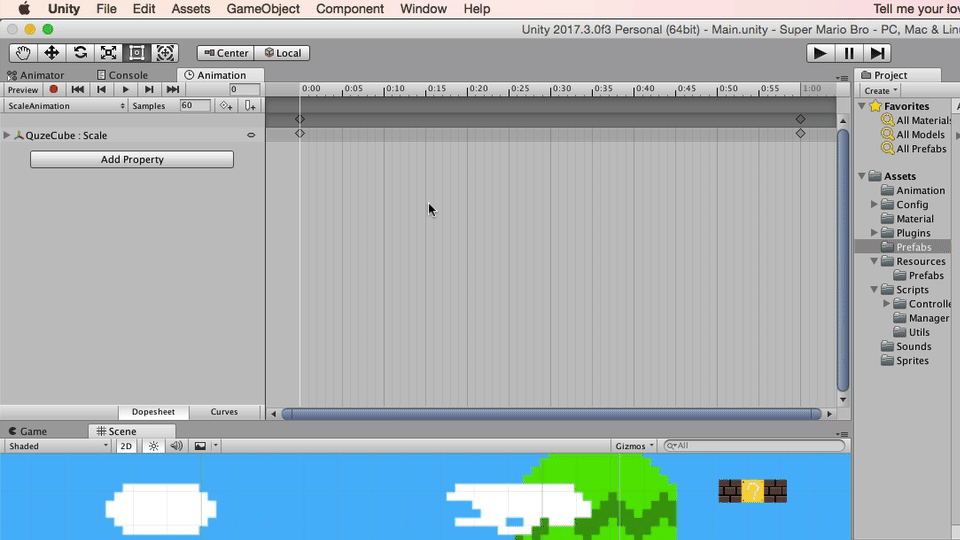Viewport: 960px width, 540px height.
Task: Go to the previous keyframe
Action: pyautogui.click(x=101, y=89)
